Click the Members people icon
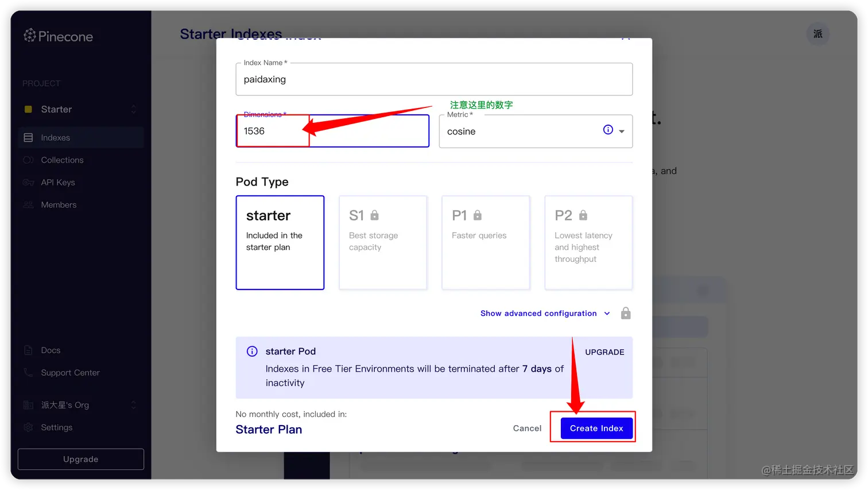Screen dimensions: 868x490 click(x=28, y=205)
